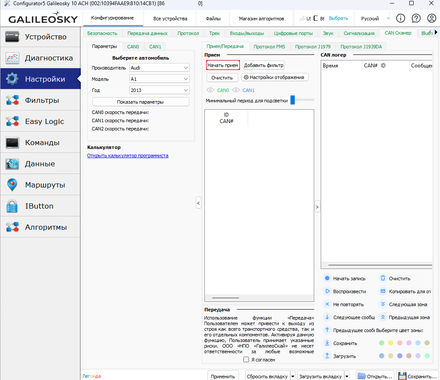The height and width of the screenshot is (380, 440).
Task: Pick the yellow zone color swatch
Action: click(x=391, y=343)
